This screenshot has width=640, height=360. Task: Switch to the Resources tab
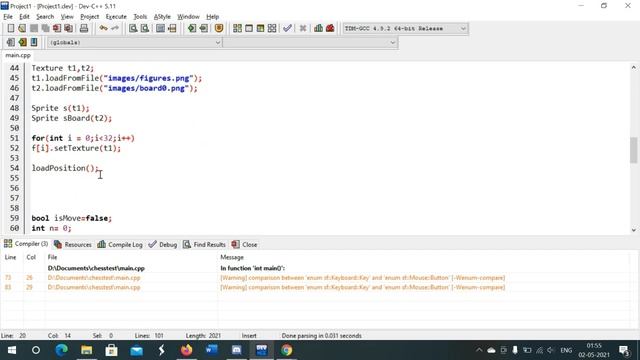tap(73, 244)
